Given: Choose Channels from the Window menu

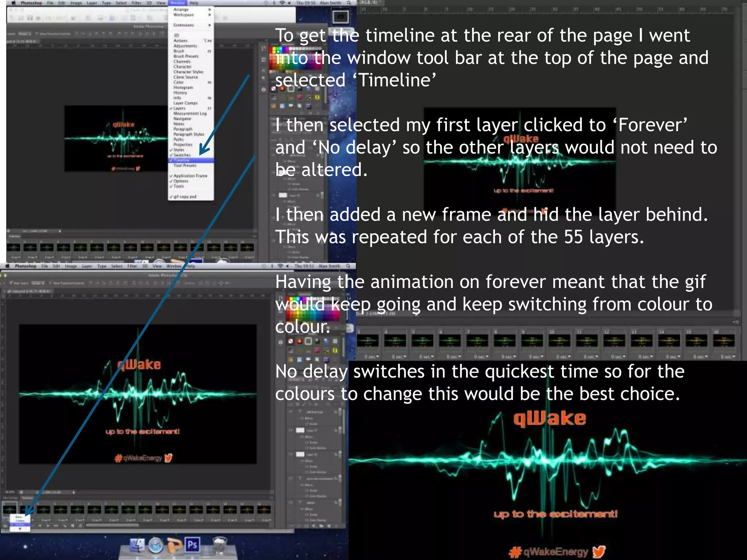Looking at the screenshot, I should [182, 62].
